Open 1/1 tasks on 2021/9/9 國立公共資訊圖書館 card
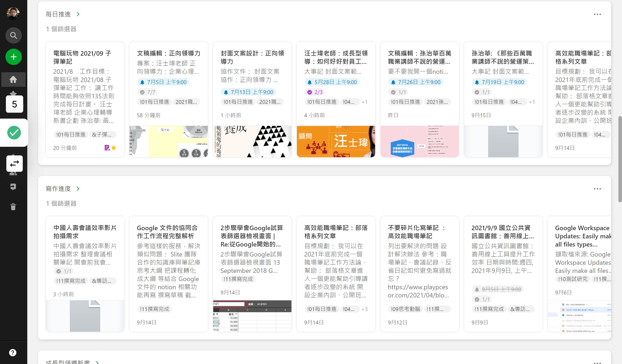Viewport: 622px width, 364px height. click(x=482, y=299)
